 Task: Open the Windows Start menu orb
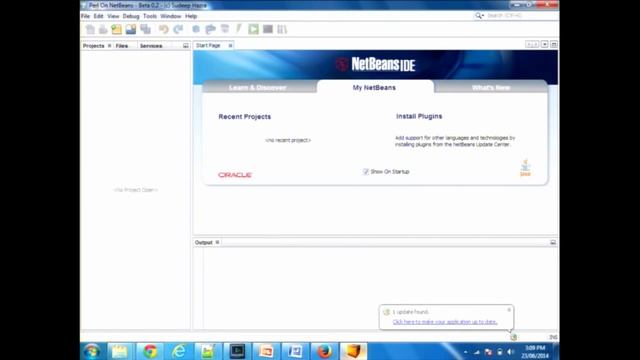(x=92, y=351)
